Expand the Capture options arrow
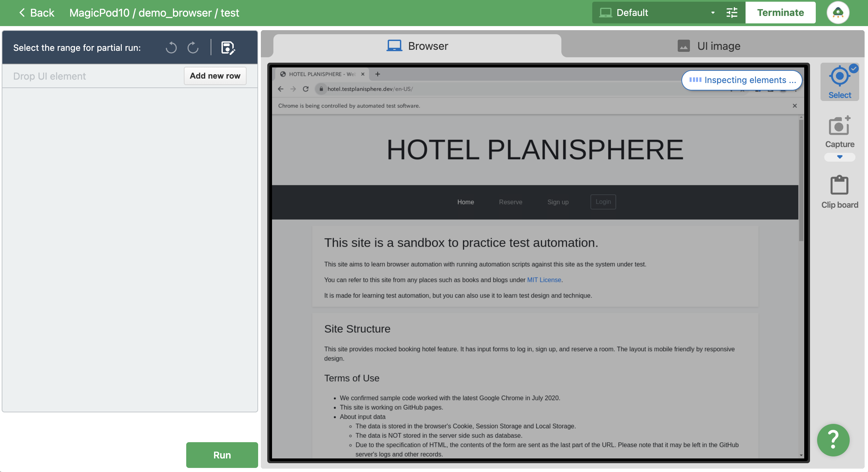Viewport: 868px width, 472px height. point(840,157)
